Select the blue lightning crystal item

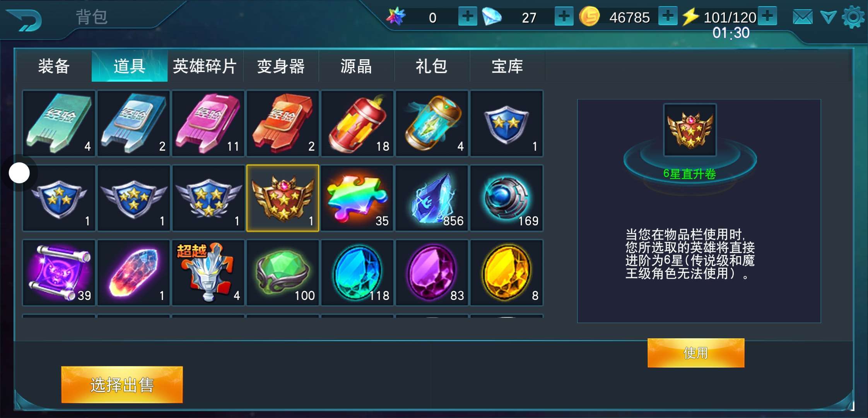[x=432, y=198]
